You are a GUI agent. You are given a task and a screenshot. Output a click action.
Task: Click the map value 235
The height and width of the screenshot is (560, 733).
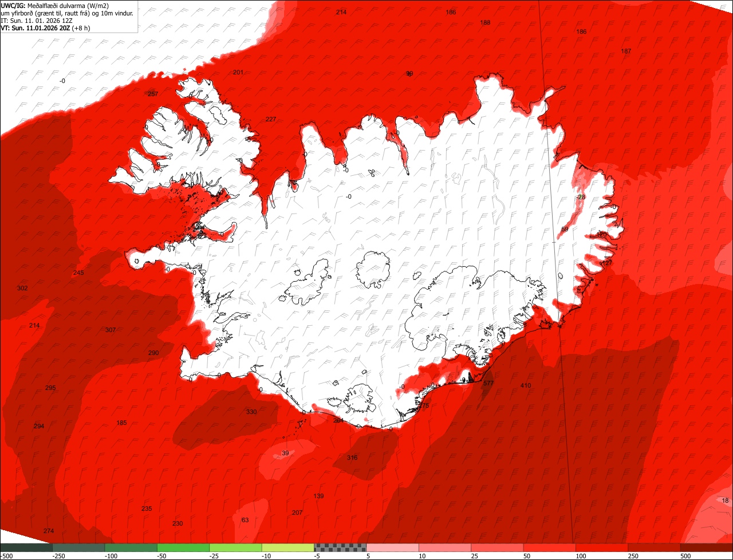click(x=147, y=508)
